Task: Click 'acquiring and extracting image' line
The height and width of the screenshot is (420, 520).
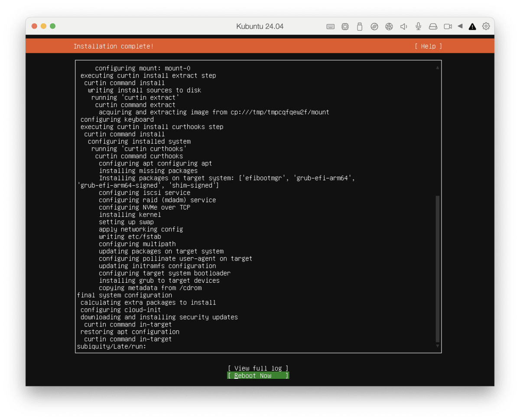Action: [x=214, y=112]
